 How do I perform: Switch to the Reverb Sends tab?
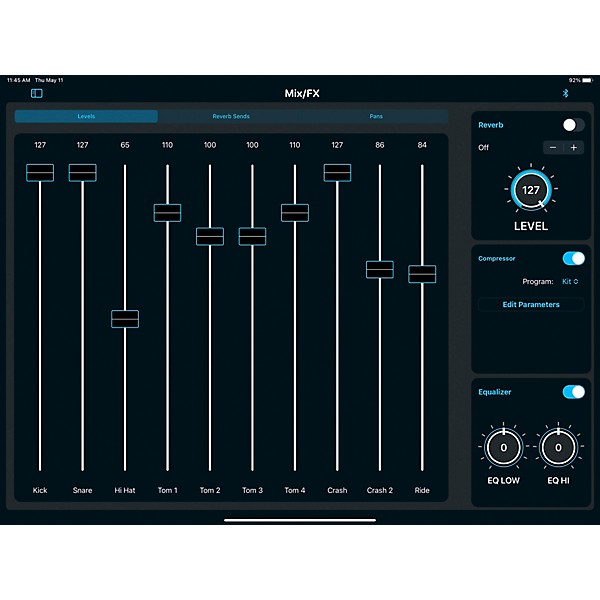tap(231, 117)
